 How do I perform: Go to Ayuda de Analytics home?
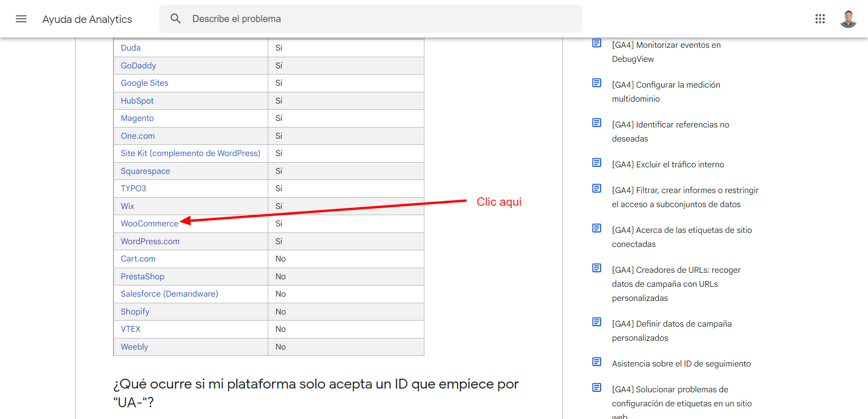(87, 19)
